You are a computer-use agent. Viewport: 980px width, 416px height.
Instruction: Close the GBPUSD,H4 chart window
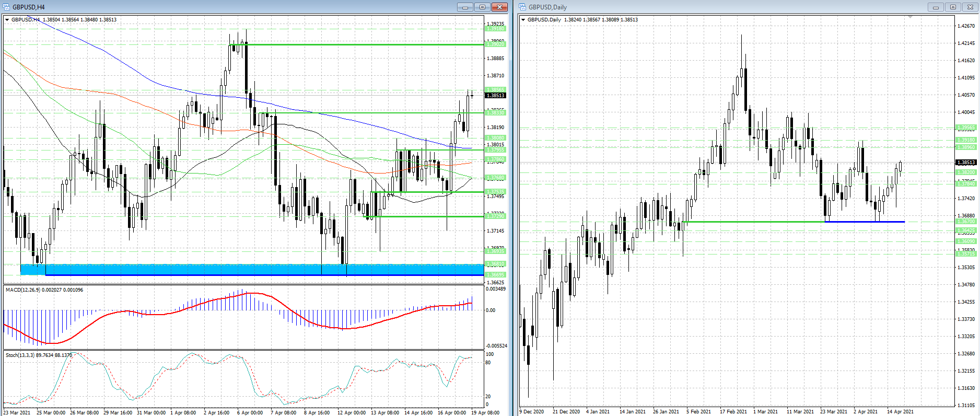click(x=499, y=7)
